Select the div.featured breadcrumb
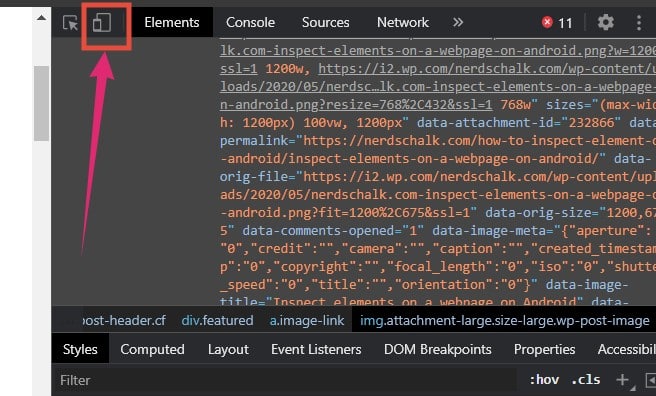656x396 pixels. (217, 321)
